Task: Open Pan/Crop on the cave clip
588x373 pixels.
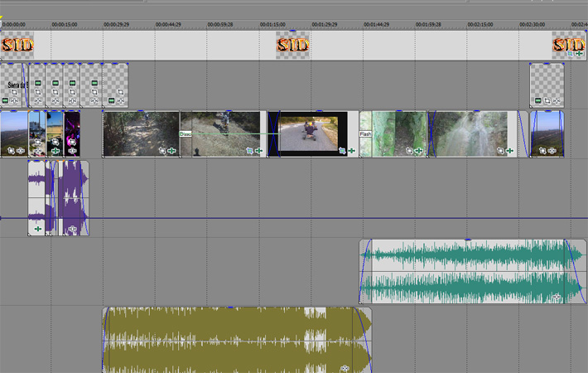Action: [408, 152]
